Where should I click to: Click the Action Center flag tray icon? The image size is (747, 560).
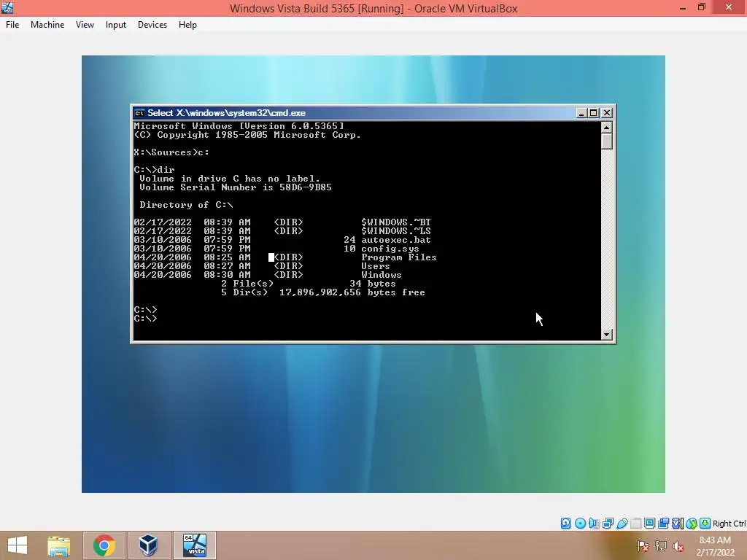coord(643,546)
